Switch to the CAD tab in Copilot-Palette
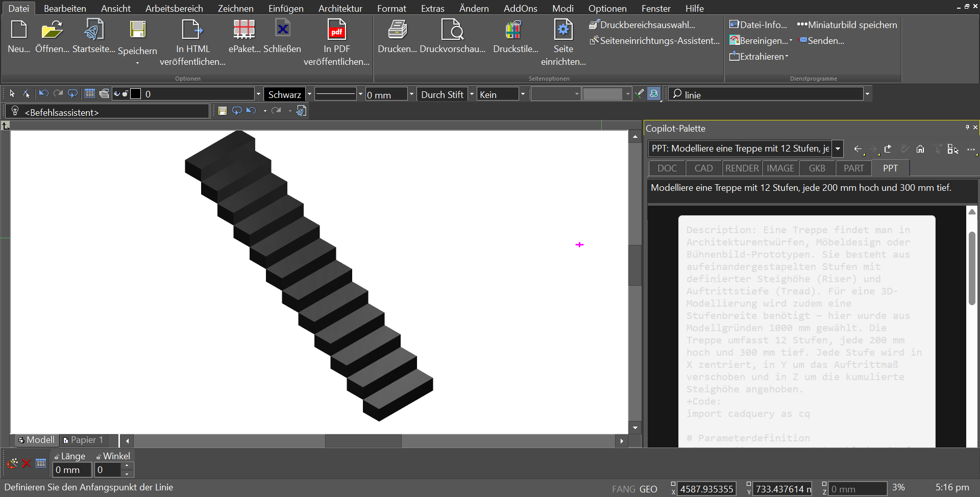Viewport: 980px width, 497px height. pyautogui.click(x=703, y=168)
